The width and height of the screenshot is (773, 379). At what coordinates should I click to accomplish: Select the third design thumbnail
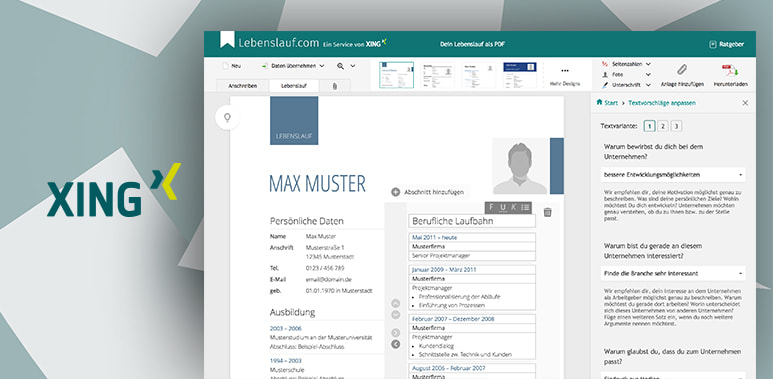tap(479, 75)
